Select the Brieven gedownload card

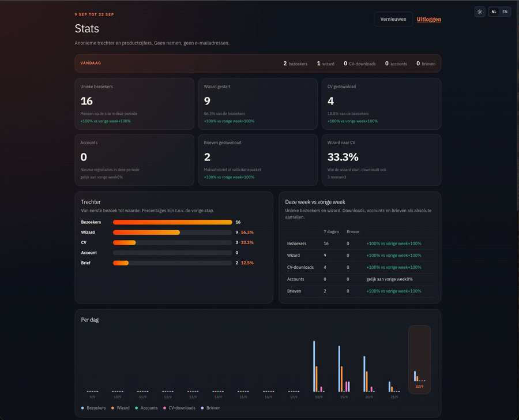[258, 160]
